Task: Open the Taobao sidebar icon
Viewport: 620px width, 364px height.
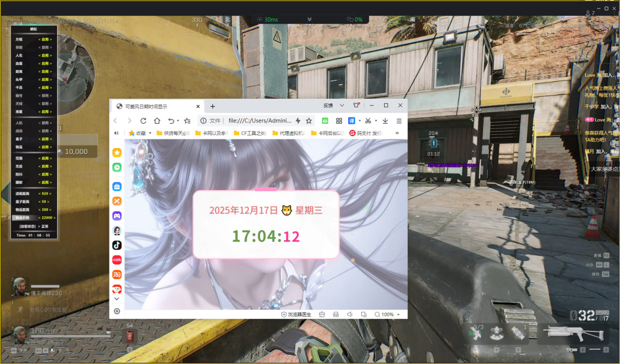Action: (116, 274)
